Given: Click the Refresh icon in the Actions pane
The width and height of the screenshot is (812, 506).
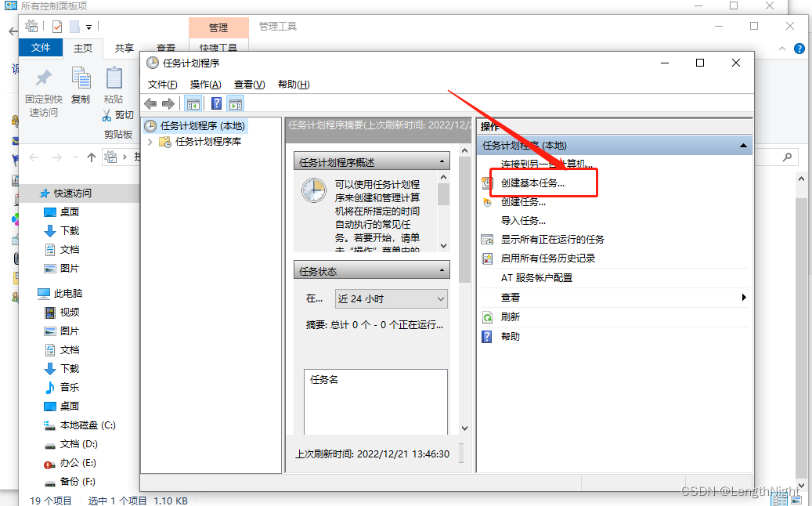Looking at the screenshot, I should pyautogui.click(x=486, y=316).
